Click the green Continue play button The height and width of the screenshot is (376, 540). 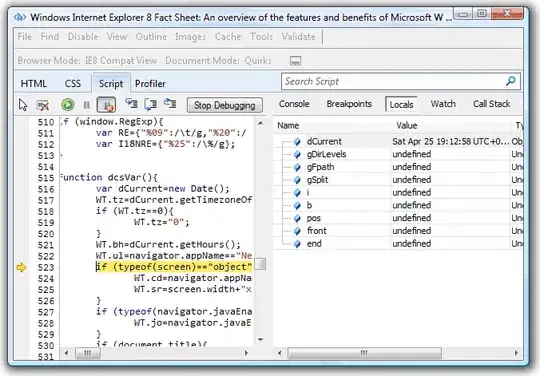coord(68,105)
